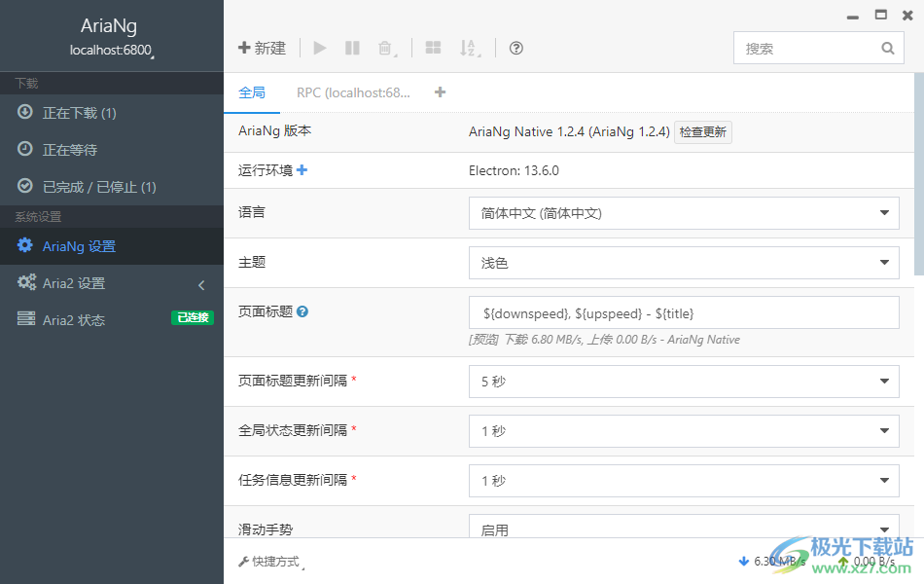Open the 滑动手势 dropdown
Screen dimensions: 924x584
tap(684, 527)
